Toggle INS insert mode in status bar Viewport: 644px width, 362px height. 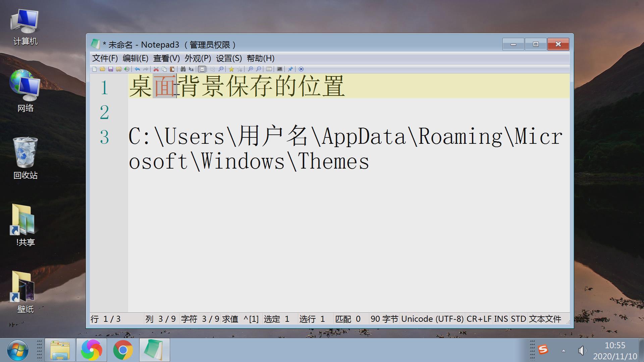(501, 319)
